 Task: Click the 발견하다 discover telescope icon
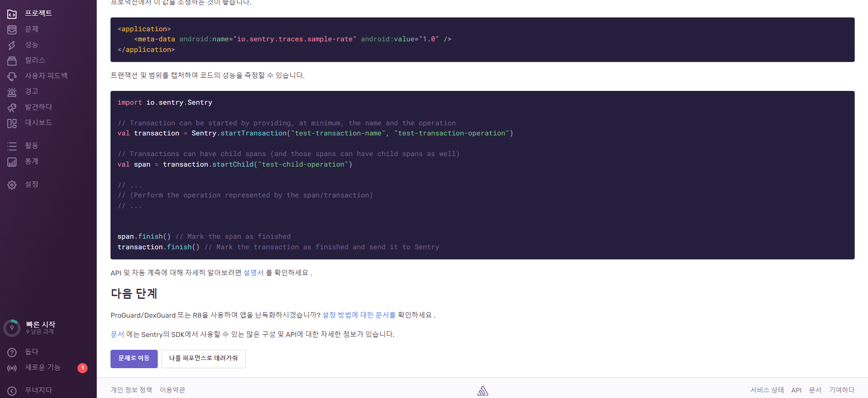click(x=12, y=107)
